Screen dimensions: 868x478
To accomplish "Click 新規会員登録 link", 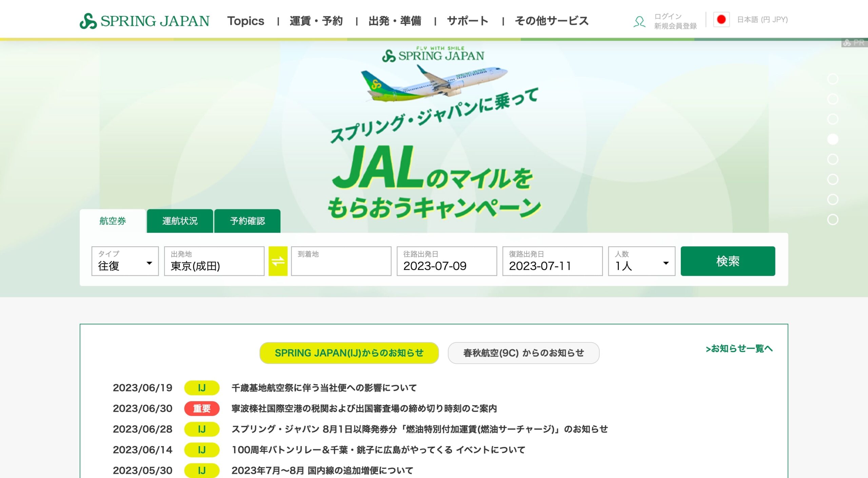I will [x=675, y=26].
